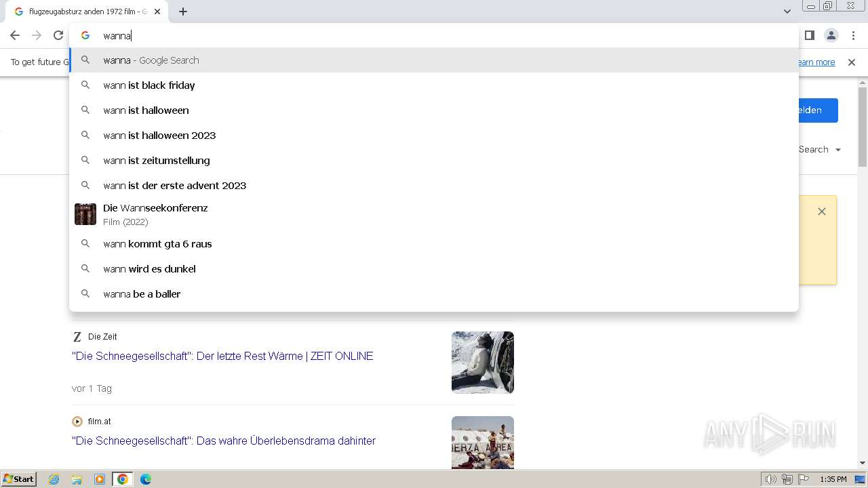Dismiss the info bar with its X
Screen dimensions: 868x488
(x=852, y=62)
